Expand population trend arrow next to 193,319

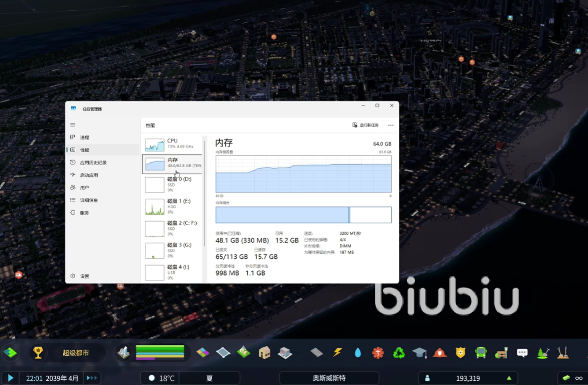click(x=509, y=378)
